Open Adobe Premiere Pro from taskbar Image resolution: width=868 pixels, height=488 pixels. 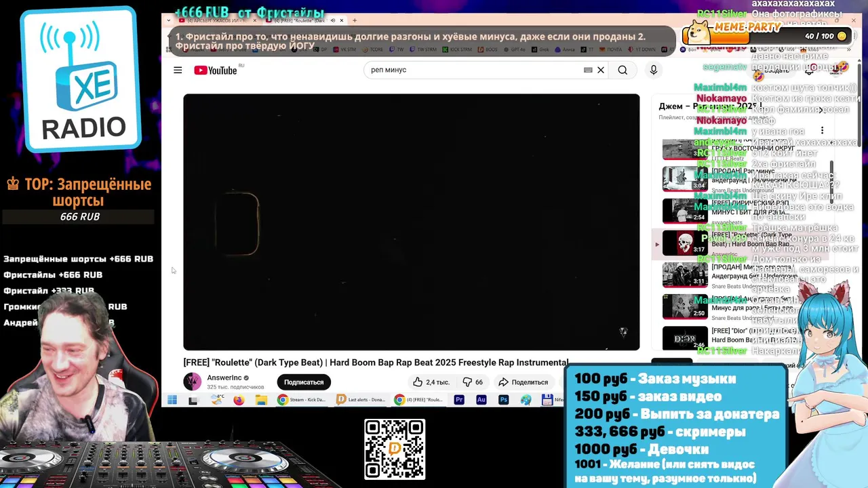pos(459,400)
